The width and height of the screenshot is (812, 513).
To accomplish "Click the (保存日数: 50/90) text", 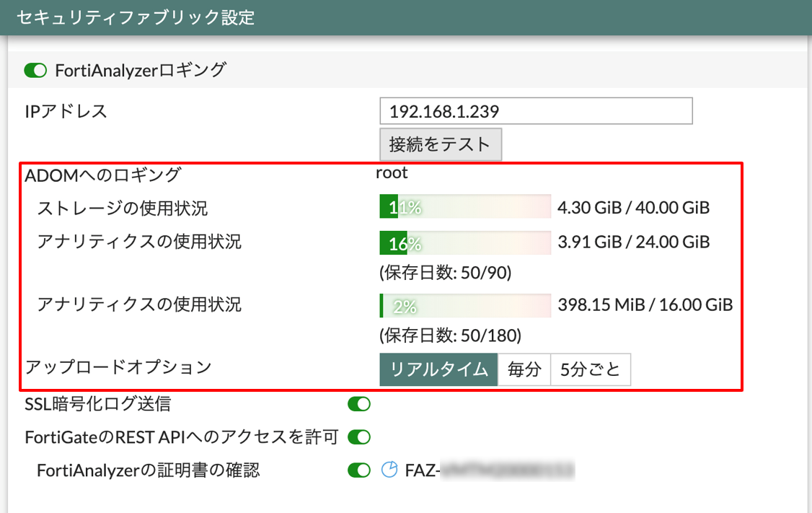I will (x=446, y=273).
